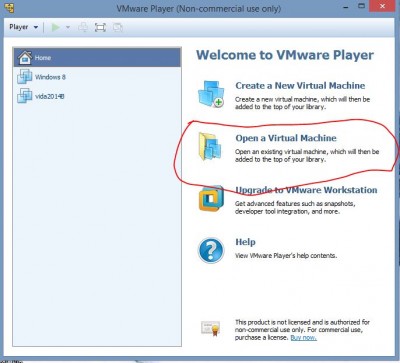Click the Help question mark icon
Image resolution: width=400 pixels, height=363 pixels.
click(211, 250)
